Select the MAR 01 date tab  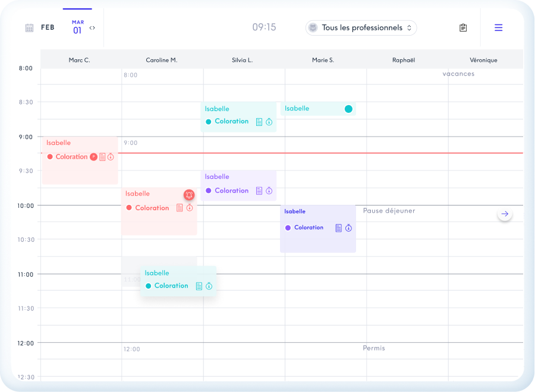[x=77, y=27]
